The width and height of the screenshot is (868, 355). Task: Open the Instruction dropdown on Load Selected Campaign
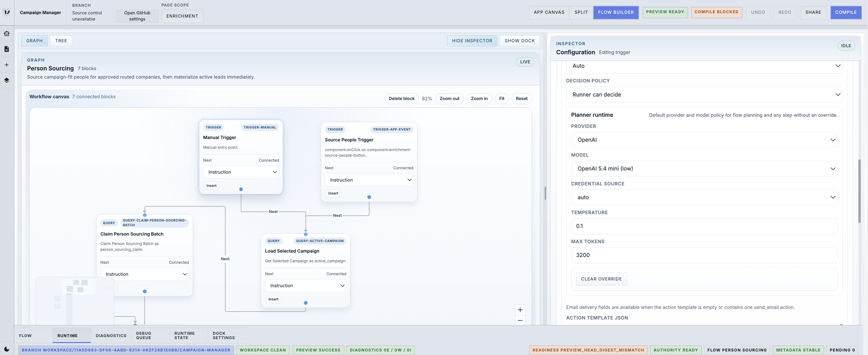[x=305, y=285]
